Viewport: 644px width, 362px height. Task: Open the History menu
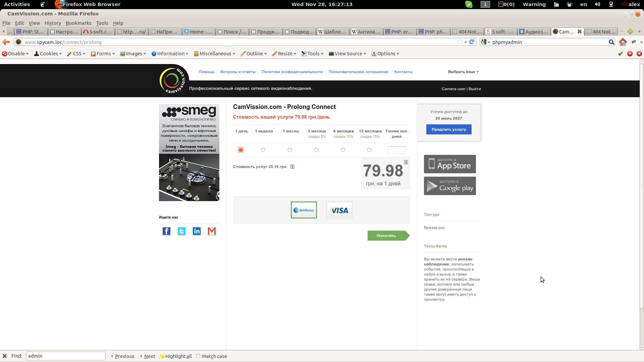(x=53, y=23)
